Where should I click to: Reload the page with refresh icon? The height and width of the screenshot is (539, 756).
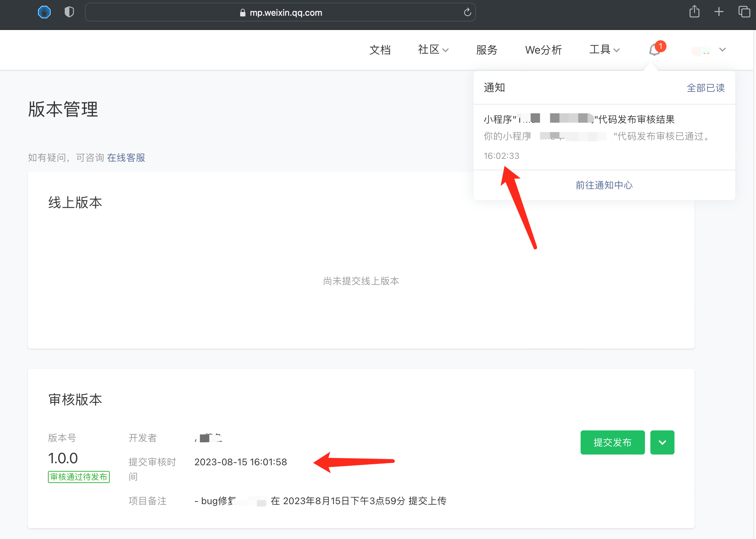click(x=467, y=12)
